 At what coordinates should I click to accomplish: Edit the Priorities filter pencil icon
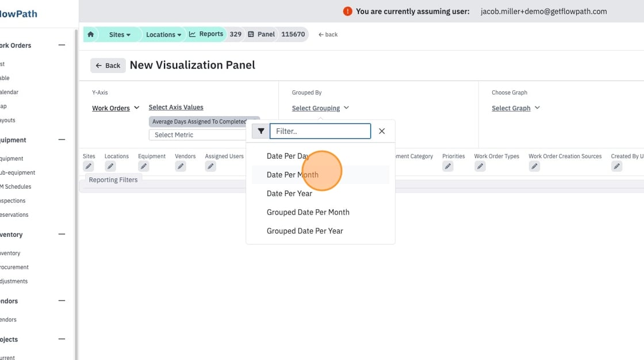pos(448,166)
